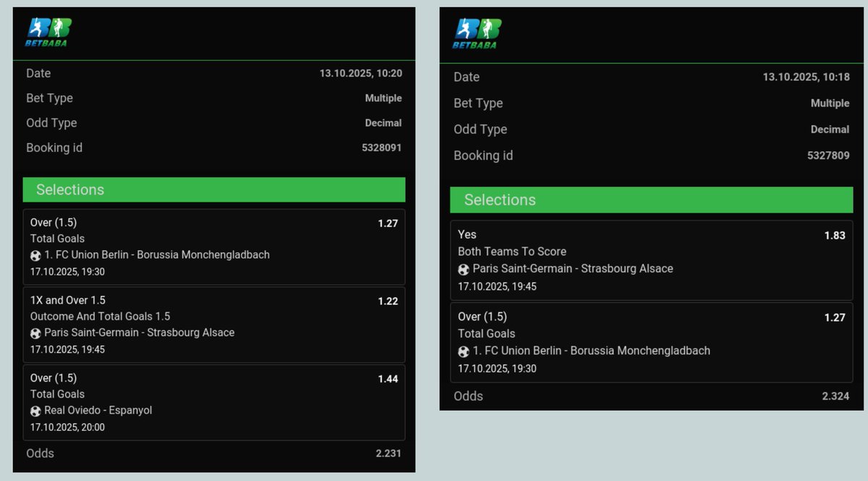The image size is (868, 481).
Task: Click 'Multiple' bet type on left slip
Action: coord(383,98)
